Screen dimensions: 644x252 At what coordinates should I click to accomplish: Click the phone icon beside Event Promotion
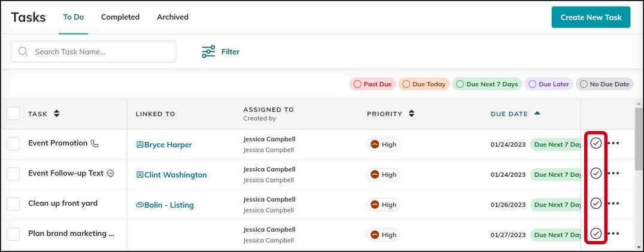(x=94, y=144)
